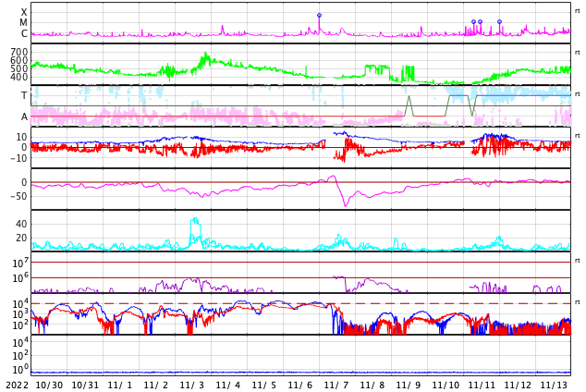Select the '10^6' electron flux axis label

(19, 278)
